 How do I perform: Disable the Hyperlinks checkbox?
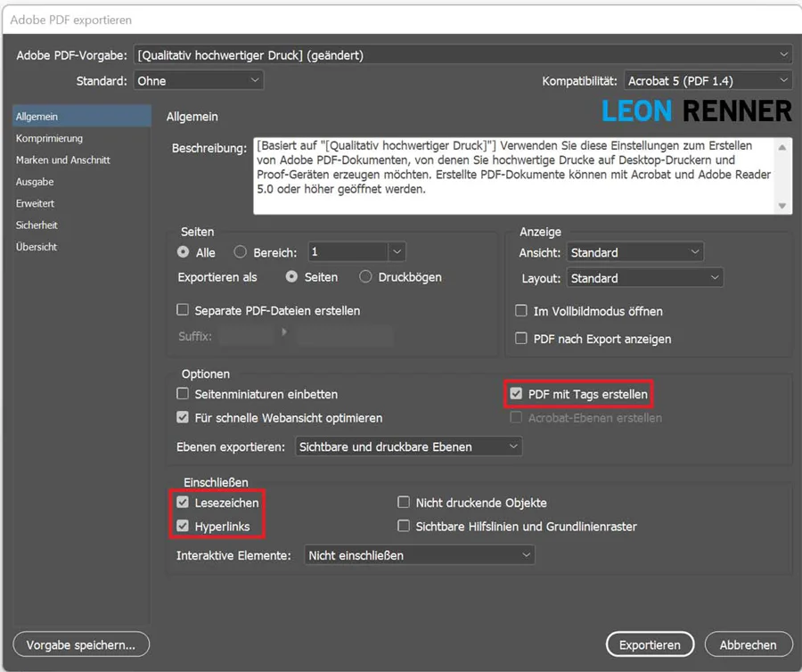pyautogui.click(x=183, y=527)
